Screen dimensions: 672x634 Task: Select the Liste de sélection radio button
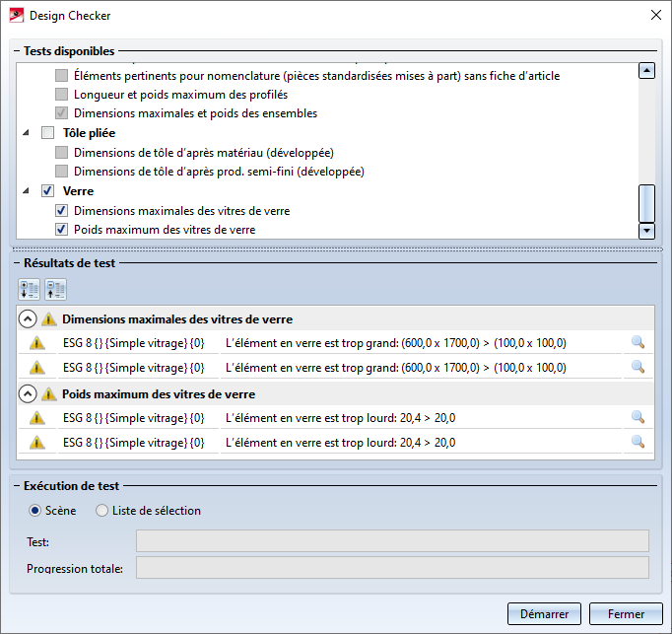(x=101, y=511)
